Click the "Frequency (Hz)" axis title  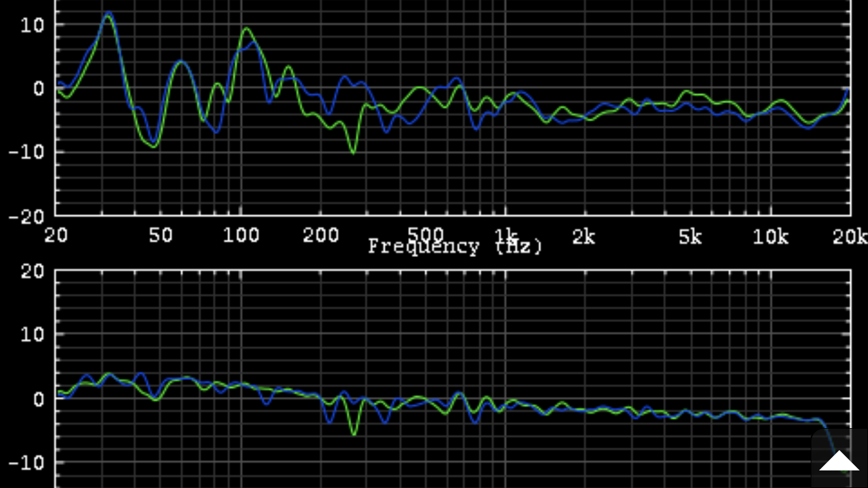point(455,247)
